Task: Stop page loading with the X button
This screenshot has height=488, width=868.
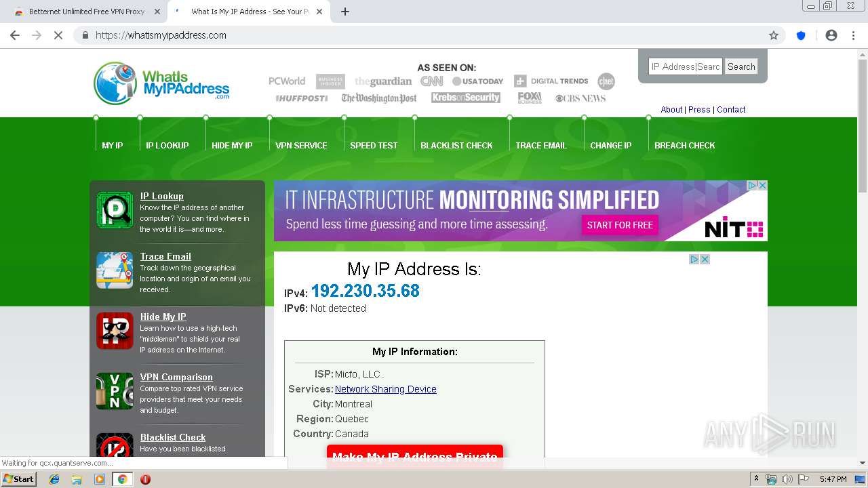Action: (58, 35)
